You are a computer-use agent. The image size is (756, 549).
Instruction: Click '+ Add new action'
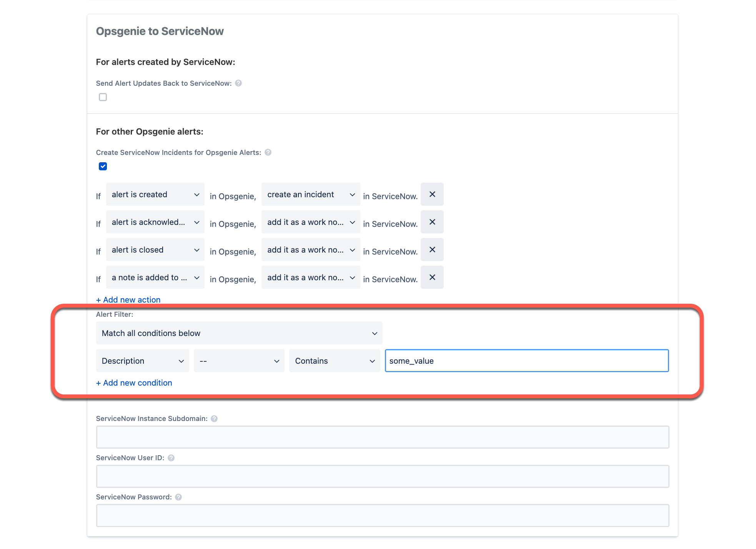(x=128, y=299)
